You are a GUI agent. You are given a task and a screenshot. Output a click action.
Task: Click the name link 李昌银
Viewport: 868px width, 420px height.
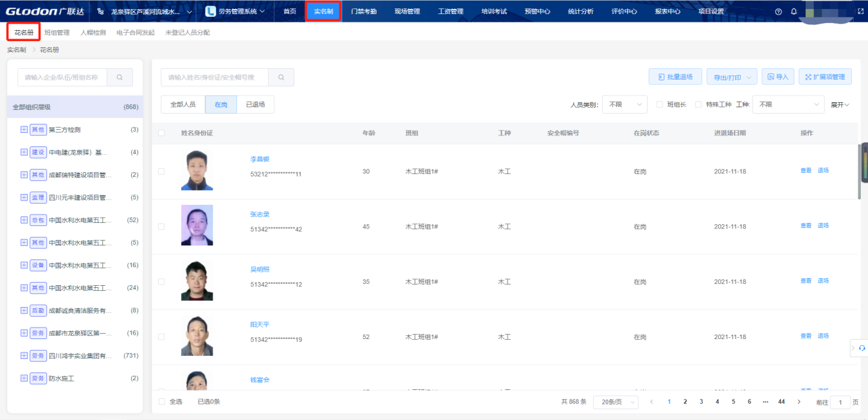click(260, 159)
